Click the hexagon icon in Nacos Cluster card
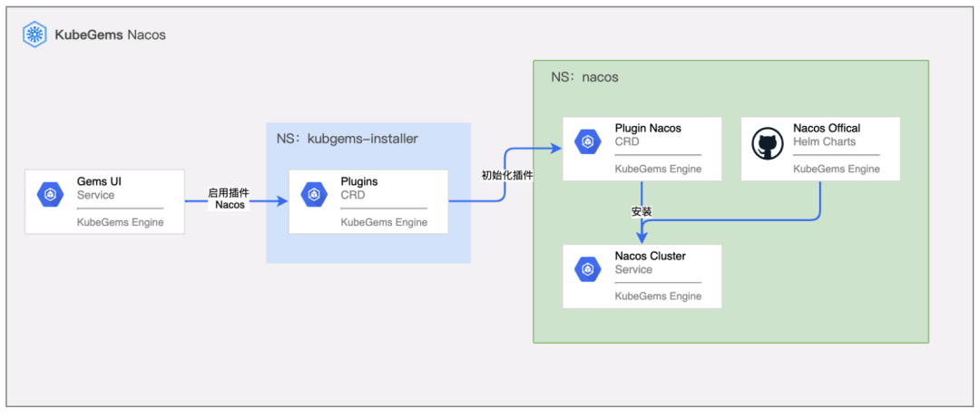Viewport: 980px width, 417px height. pyautogui.click(x=587, y=269)
